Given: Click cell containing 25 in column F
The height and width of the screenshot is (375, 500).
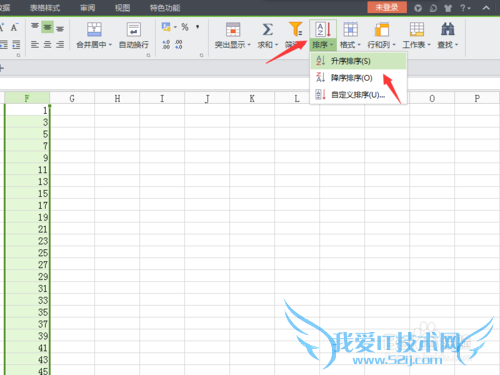Looking at the screenshot, I should click(x=27, y=253).
